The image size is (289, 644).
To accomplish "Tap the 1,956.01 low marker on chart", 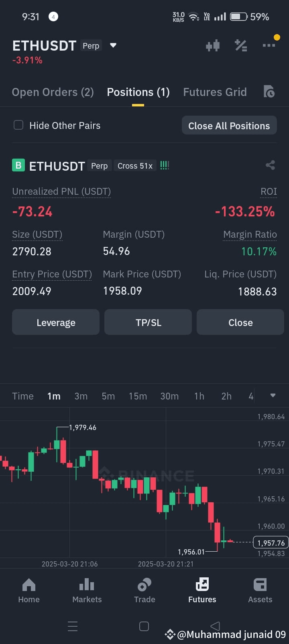I will [x=191, y=552].
